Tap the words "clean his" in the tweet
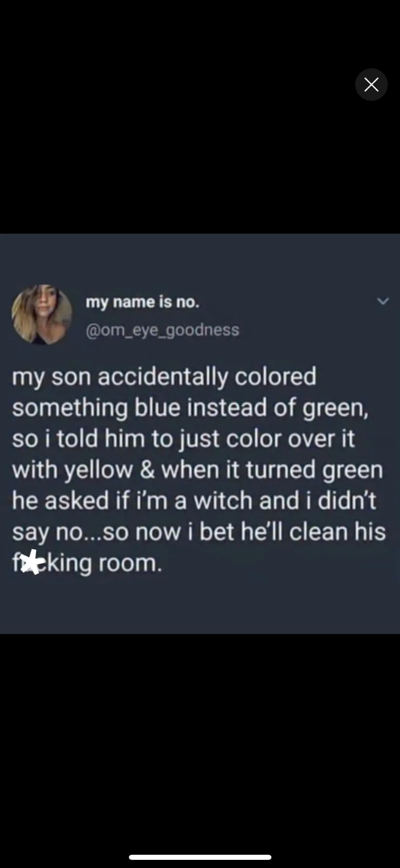The image size is (400, 868). pos(338,531)
